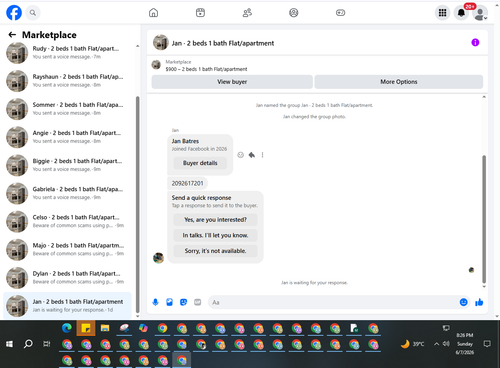Click the Buyer details button
Viewport: 500px width, 368px height.
point(200,163)
